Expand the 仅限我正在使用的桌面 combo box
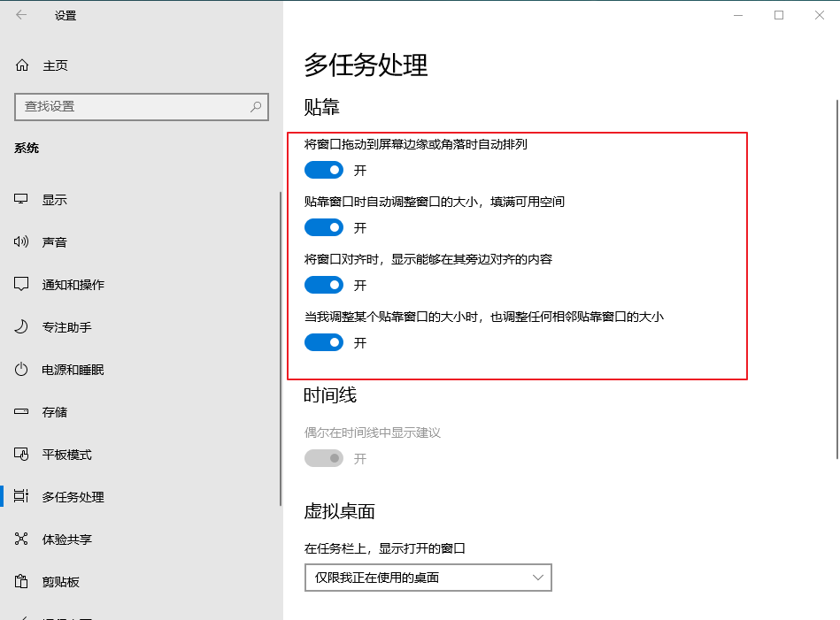The width and height of the screenshot is (840, 620). (428, 577)
